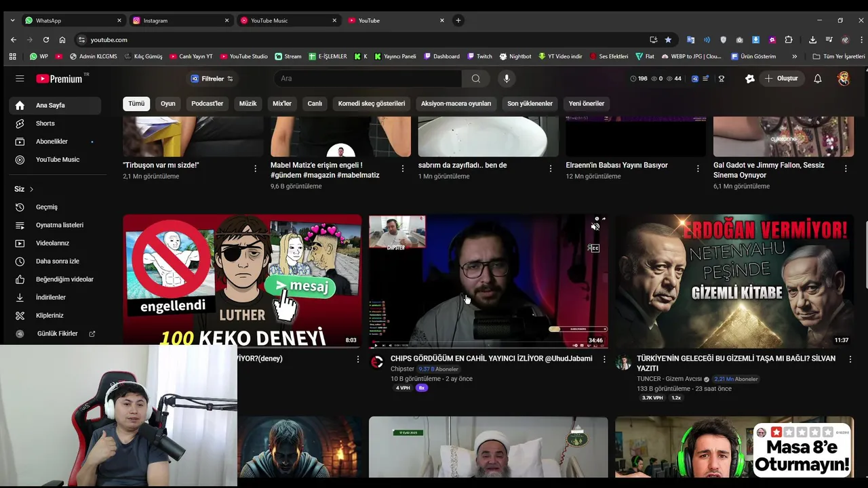This screenshot has width=868, height=488.
Task: Switch to the YouTube Music tab
Action: click(x=288, y=20)
